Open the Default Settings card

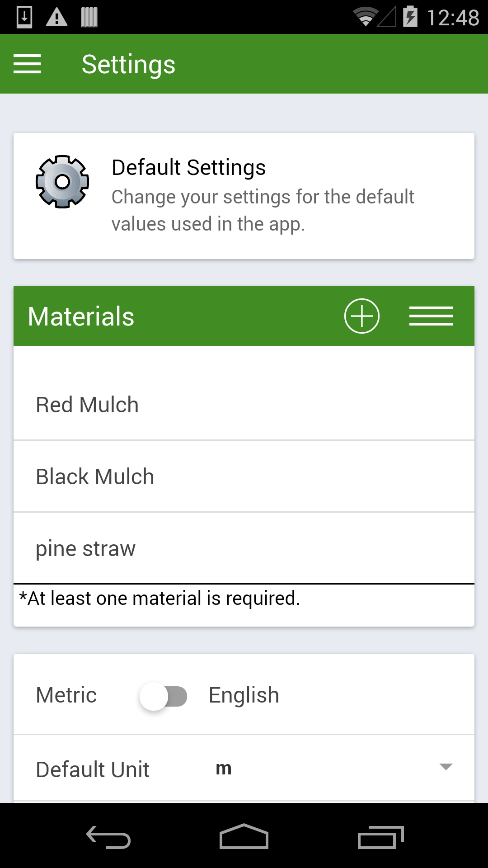click(x=244, y=194)
